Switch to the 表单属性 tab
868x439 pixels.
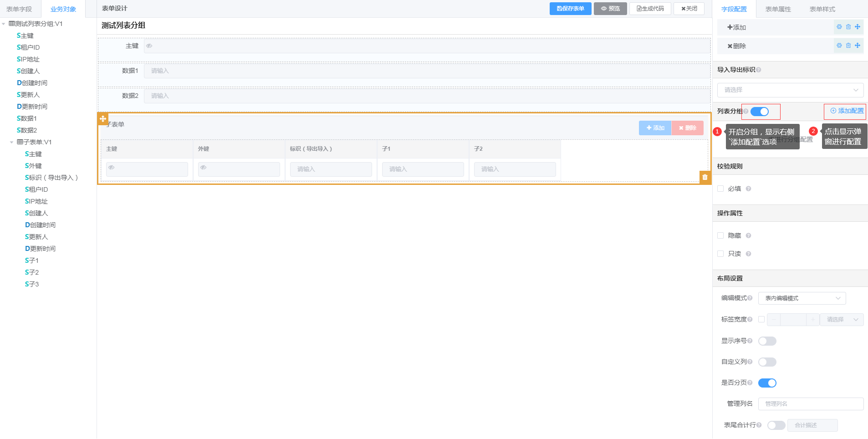tap(778, 9)
